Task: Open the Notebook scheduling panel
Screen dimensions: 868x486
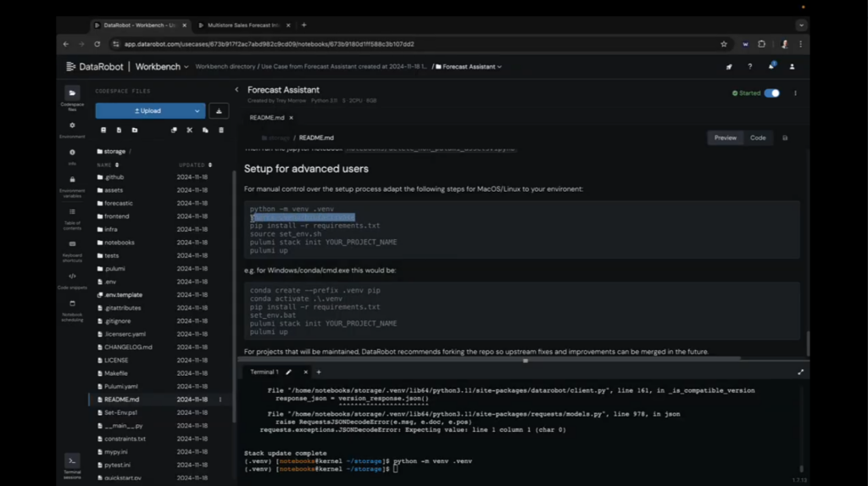Action: 72,311
